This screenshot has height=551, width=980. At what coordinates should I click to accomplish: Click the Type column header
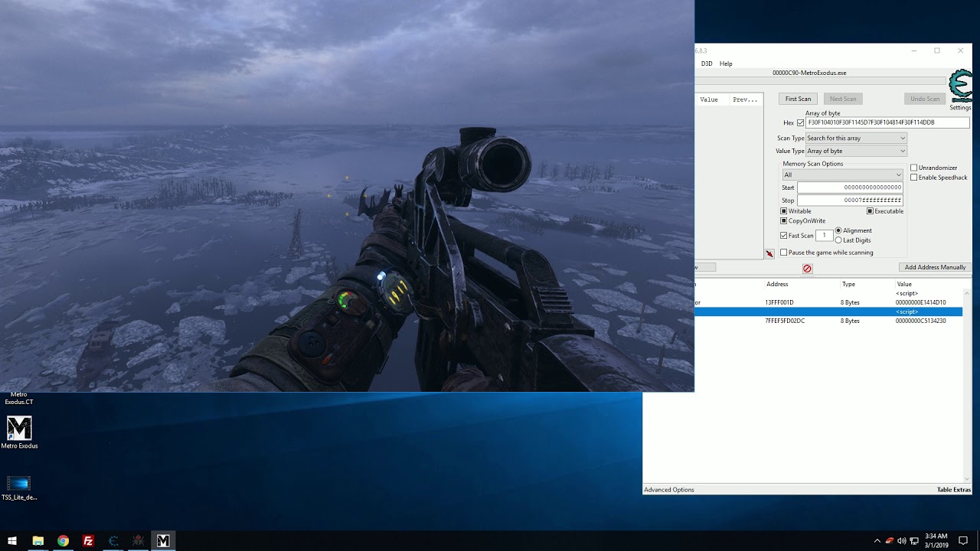(x=848, y=284)
